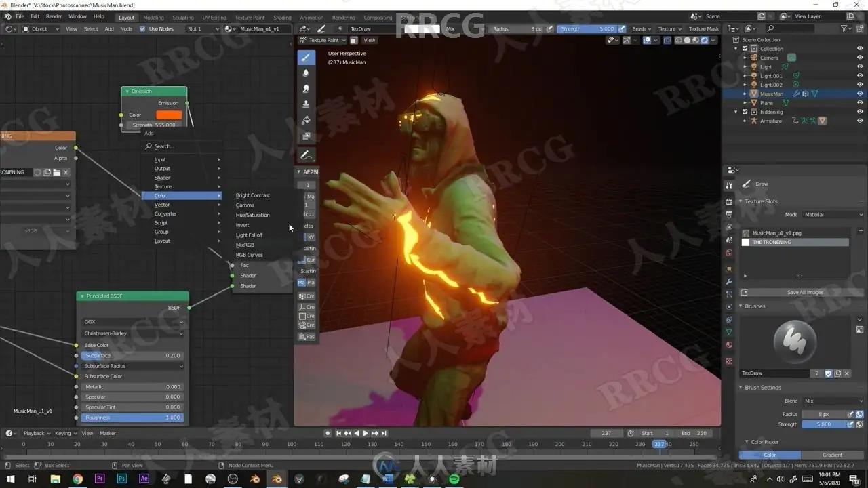Switch to the Animation workspace tab
868x488 pixels.
(x=312, y=17)
